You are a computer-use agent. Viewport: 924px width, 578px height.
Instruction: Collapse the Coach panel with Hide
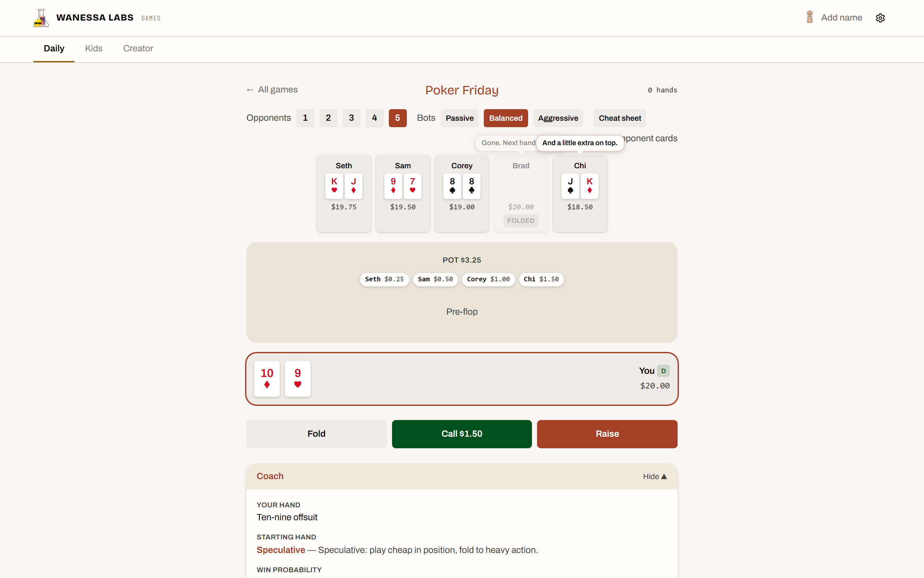tap(654, 476)
